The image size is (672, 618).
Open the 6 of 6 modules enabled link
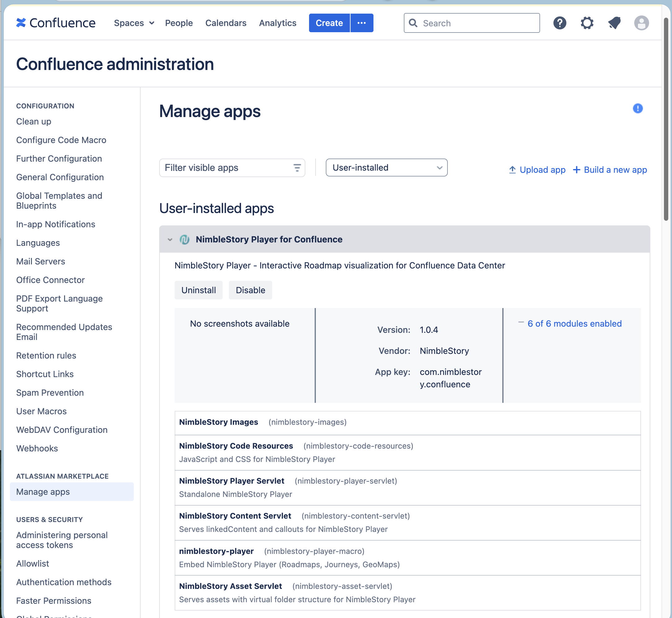pyautogui.click(x=574, y=323)
